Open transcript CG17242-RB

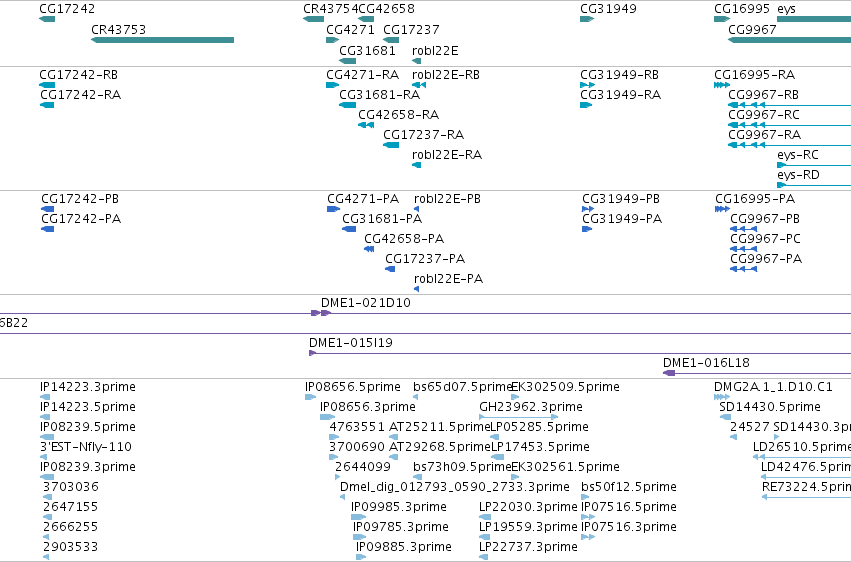[78, 75]
